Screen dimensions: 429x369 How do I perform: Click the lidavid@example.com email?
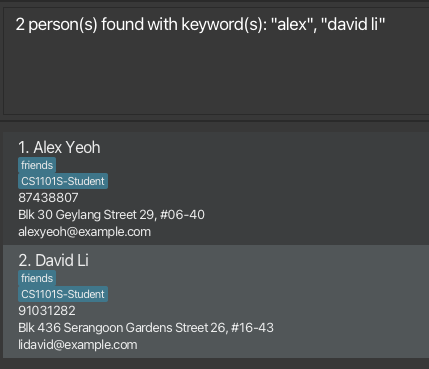coord(78,345)
